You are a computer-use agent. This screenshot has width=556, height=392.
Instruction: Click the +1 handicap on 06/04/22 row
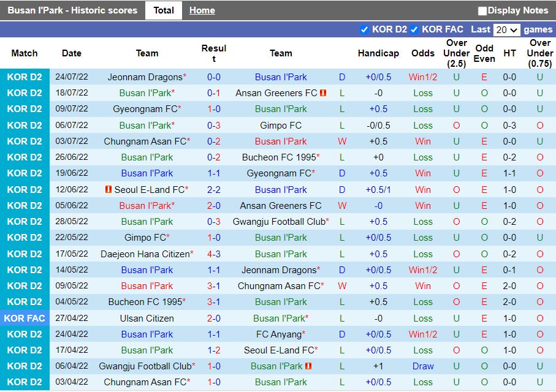[x=378, y=366]
